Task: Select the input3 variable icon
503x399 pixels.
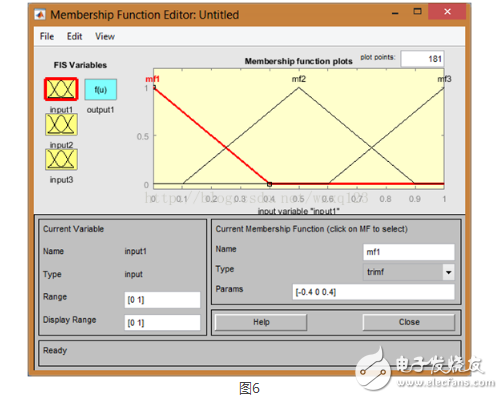Action: [x=61, y=159]
